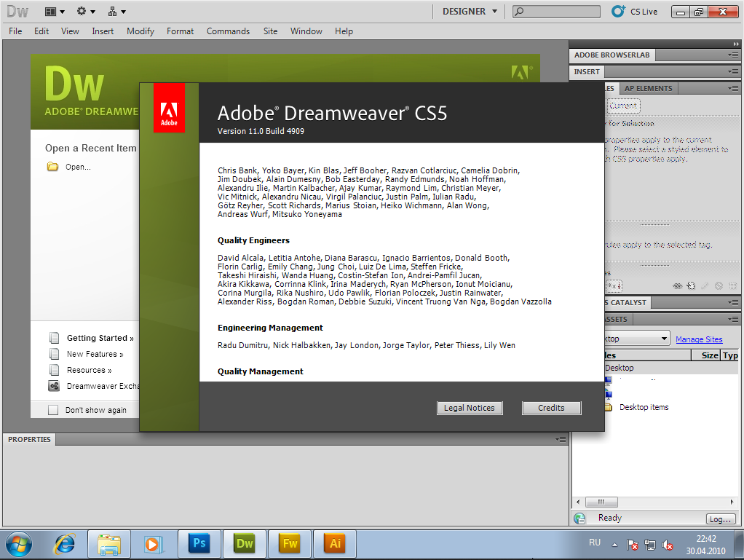744x560 pixels.
Task: Click the Legal Notices button
Action: (469, 408)
